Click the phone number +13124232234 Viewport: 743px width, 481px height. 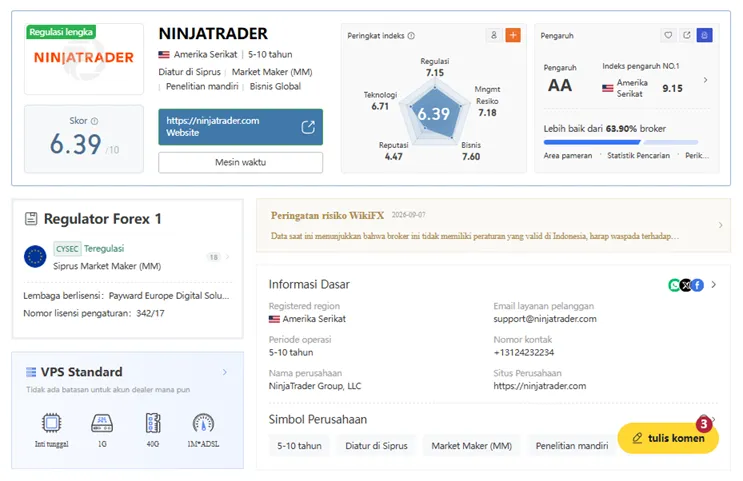tap(524, 353)
